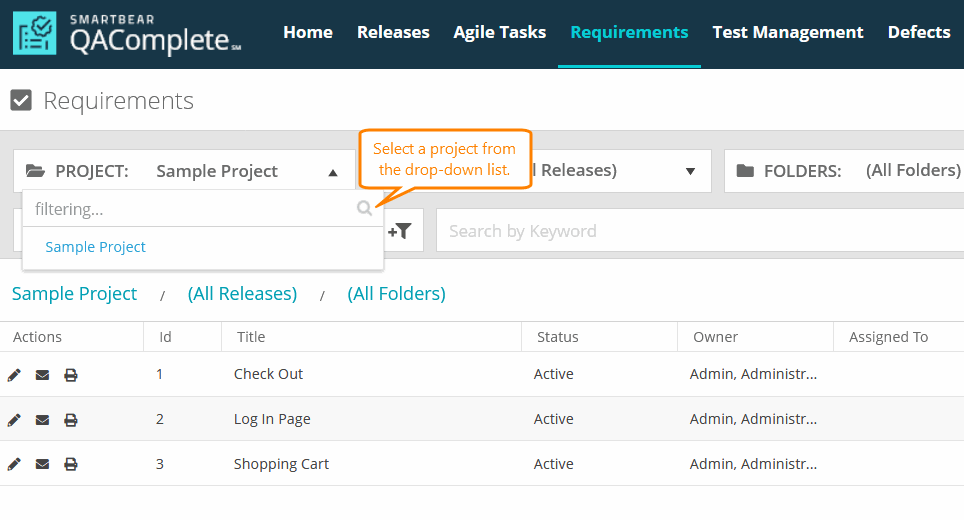Click the edit pencil icon for Check Out
964x520 pixels.
coord(14,375)
